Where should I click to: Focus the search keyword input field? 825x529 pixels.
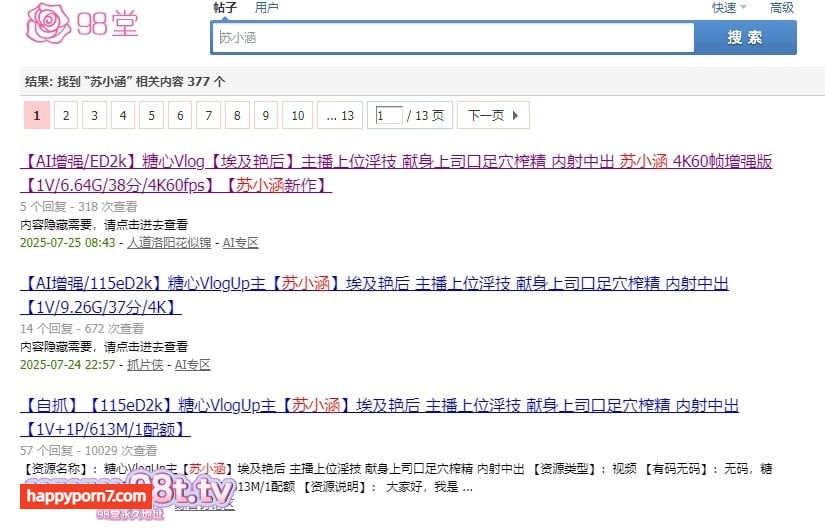click(452, 38)
